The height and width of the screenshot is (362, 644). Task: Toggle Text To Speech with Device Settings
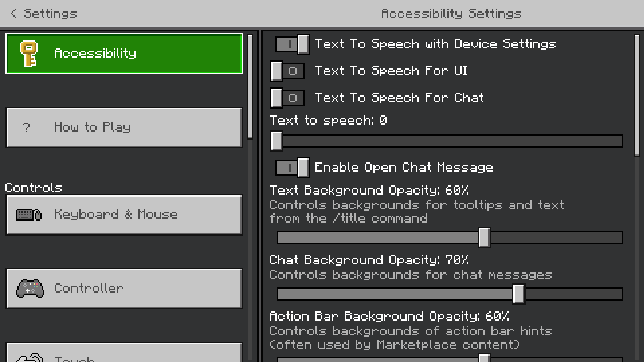pyautogui.click(x=292, y=44)
